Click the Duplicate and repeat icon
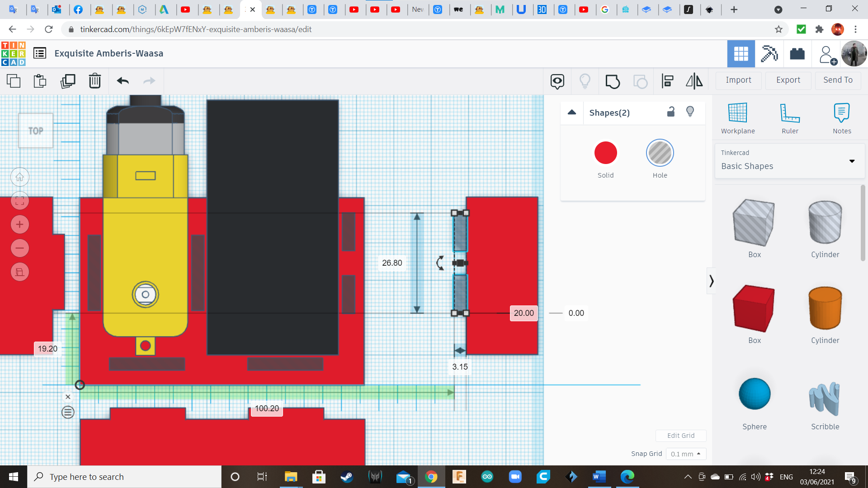This screenshot has height=488, width=868. coord(68,81)
